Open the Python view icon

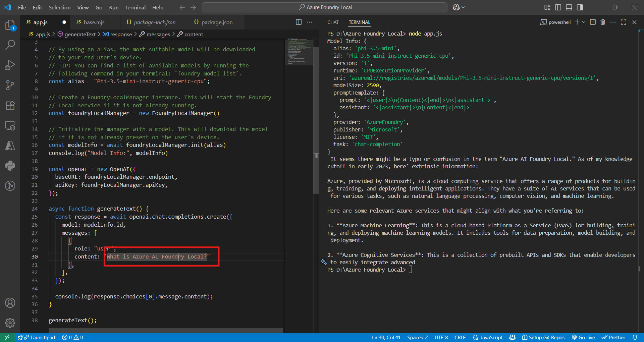pos(10,165)
